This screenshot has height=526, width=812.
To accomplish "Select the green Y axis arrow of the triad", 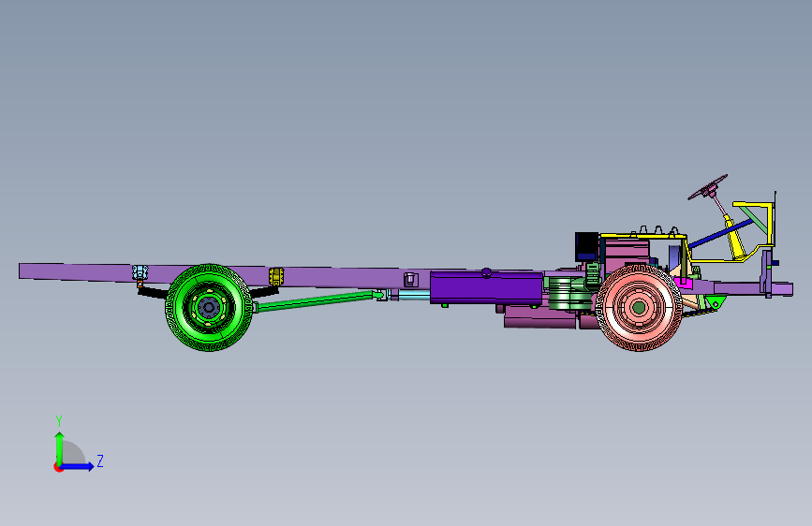I will click(59, 448).
